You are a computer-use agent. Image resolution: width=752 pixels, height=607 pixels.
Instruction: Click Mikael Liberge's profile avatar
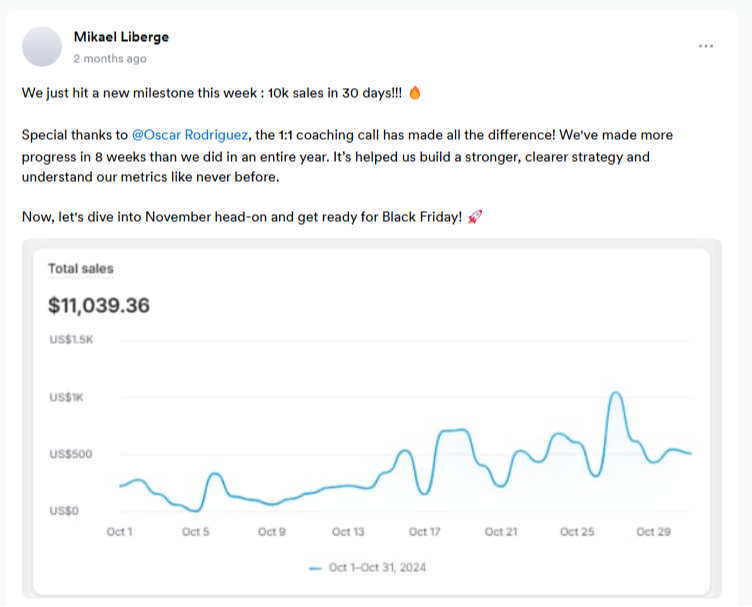[41, 47]
